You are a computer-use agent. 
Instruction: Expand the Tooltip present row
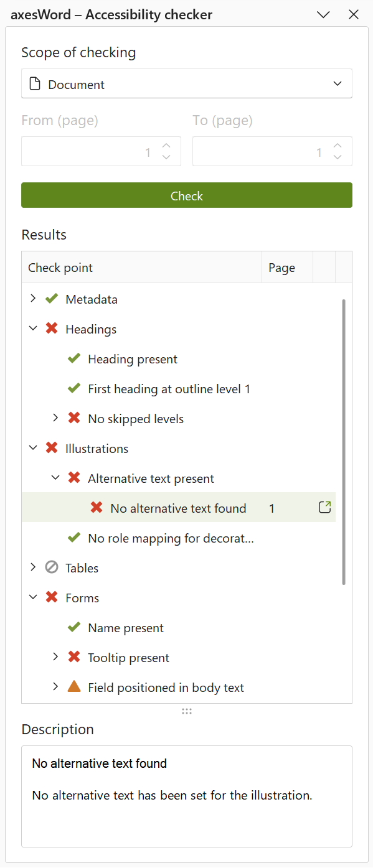55,658
